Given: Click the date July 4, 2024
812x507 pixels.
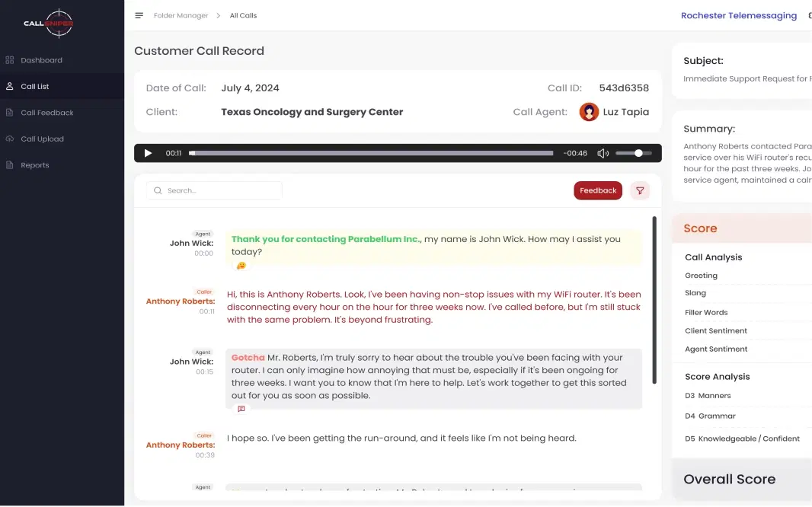Looking at the screenshot, I should pyautogui.click(x=250, y=88).
